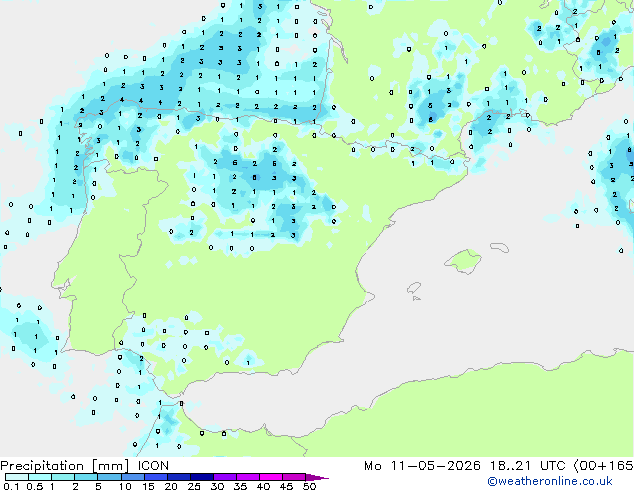Screen dimensions: 634x490
Task: Pick the legend swatch between 0.5 and 1
Action: click(40, 477)
